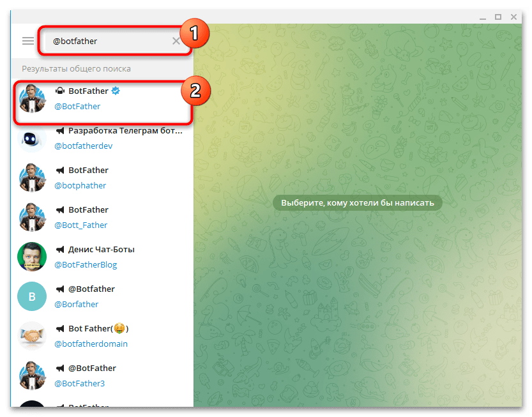Click the megaphone icon in the @BotFather3 row

(x=60, y=368)
